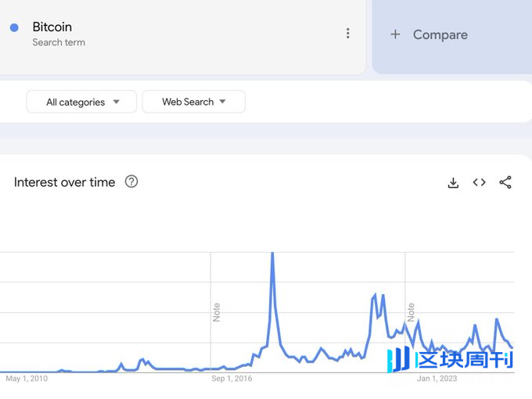The height and width of the screenshot is (399, 532).
Task: Click the Search term label under Bitcoin
Action: [59, 42]
